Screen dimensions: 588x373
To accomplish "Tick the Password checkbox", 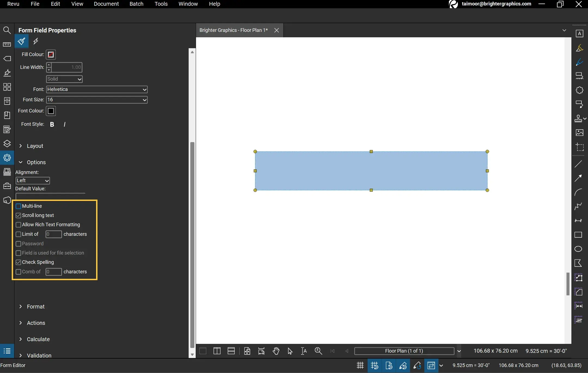I will click(19, 244).
